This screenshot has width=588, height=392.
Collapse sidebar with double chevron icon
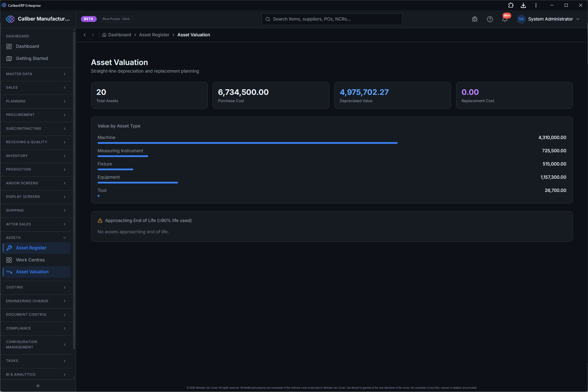(x=38, y=386)
